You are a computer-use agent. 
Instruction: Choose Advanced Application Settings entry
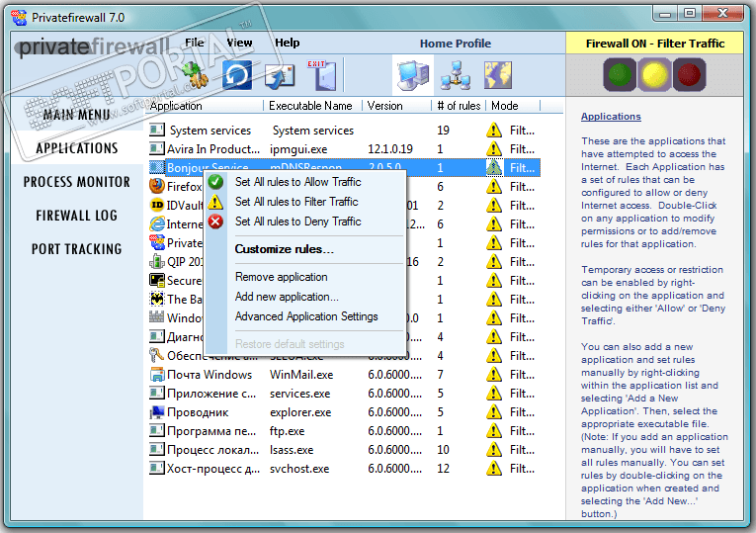306,316
